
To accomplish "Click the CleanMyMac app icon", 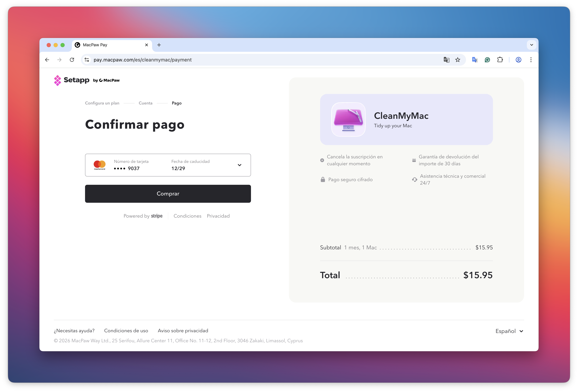I will (x=348, y=119).
